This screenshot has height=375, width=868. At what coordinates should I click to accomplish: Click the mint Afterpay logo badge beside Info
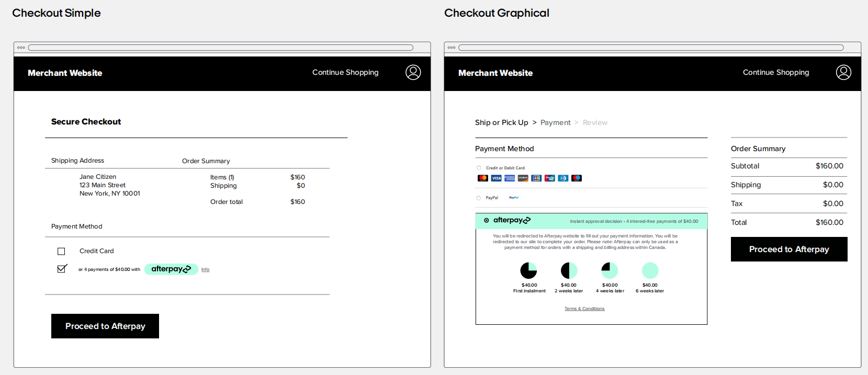point(171,269)
